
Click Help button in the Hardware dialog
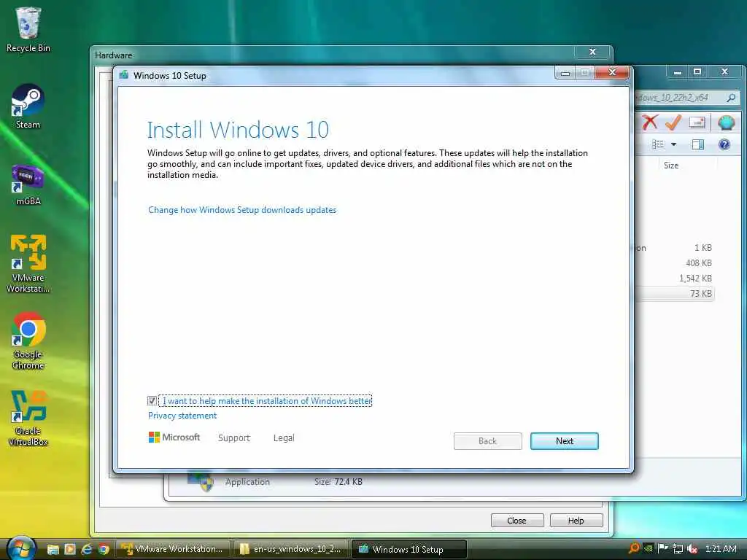(576, 521)
